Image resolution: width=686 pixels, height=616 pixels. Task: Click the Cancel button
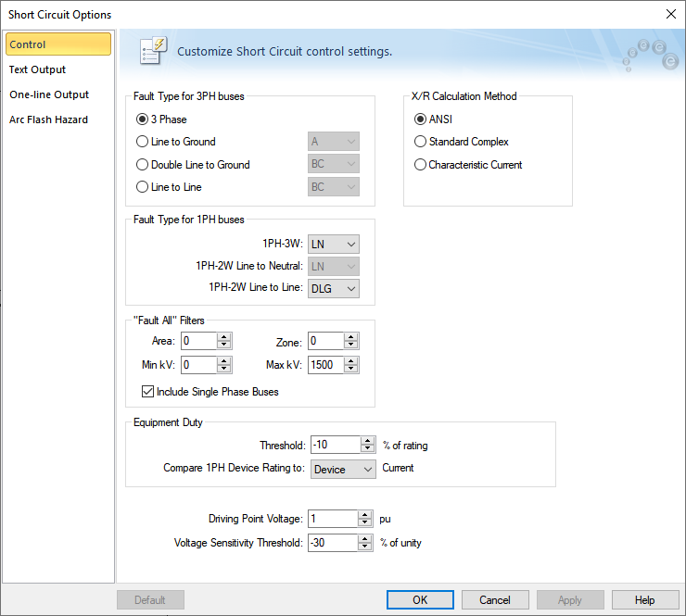[x=495, y=599]
